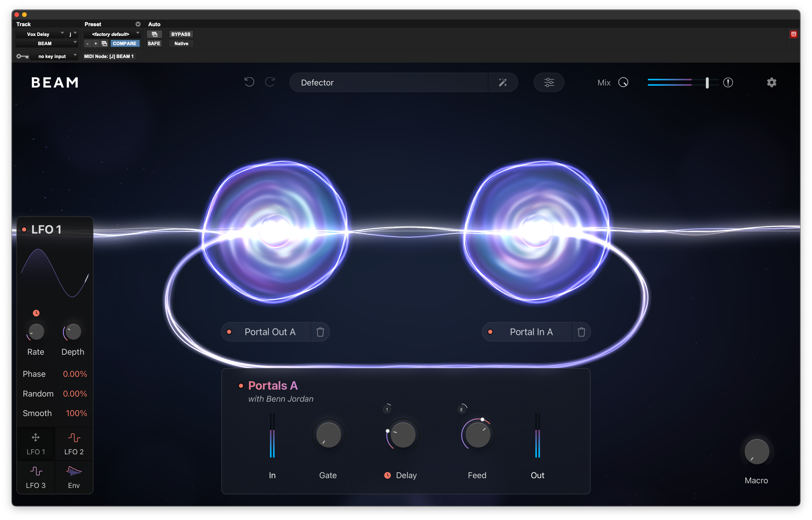This screenshot has height=520, width=812.
Task: Open the preset browser sliders icon
Action: (x=549, y=82)
